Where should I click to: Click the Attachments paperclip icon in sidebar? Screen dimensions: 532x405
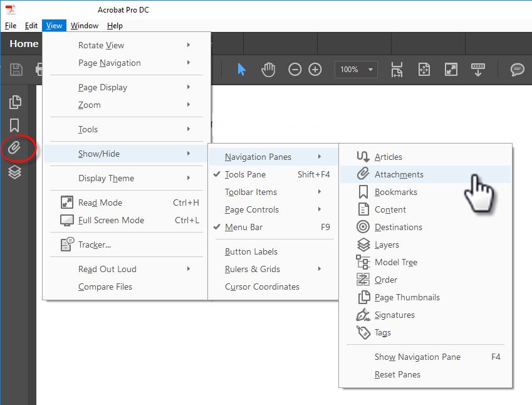pyautogui.click(x=15, y=148)
